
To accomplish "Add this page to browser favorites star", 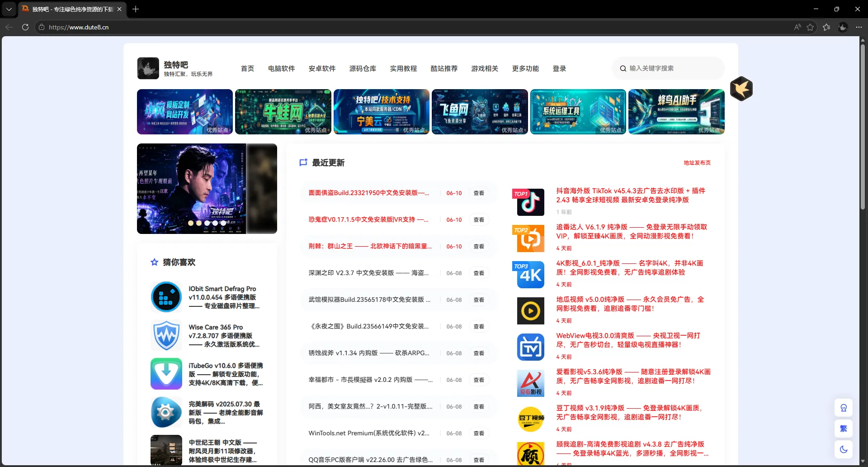I will (x=810, y=27).
